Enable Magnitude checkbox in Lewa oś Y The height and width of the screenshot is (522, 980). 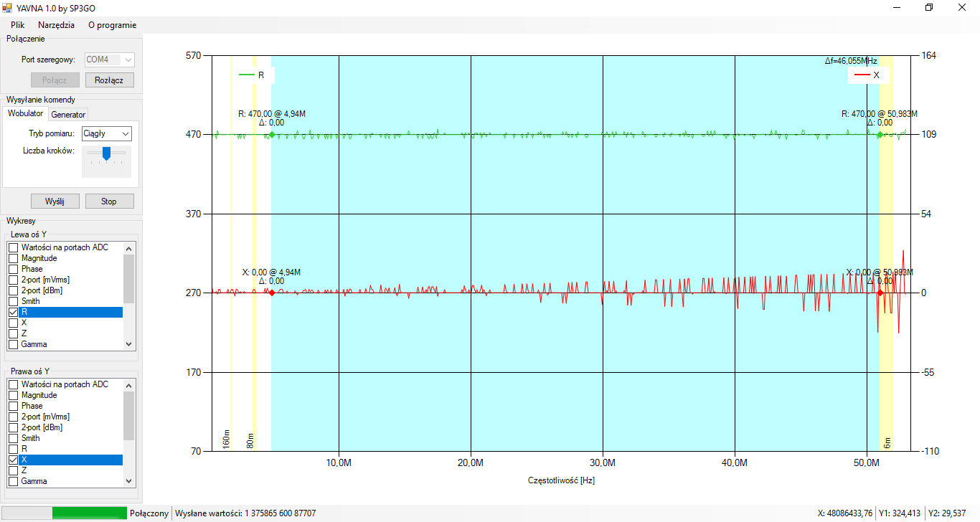click(13, 258)
